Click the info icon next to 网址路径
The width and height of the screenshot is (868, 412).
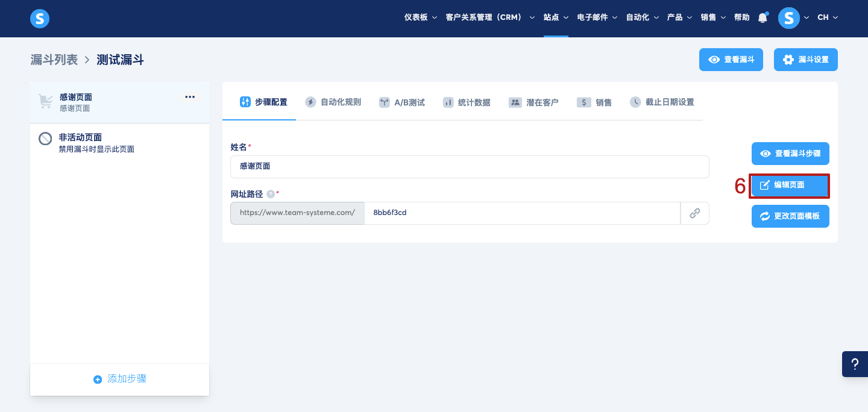coord(271,194)
